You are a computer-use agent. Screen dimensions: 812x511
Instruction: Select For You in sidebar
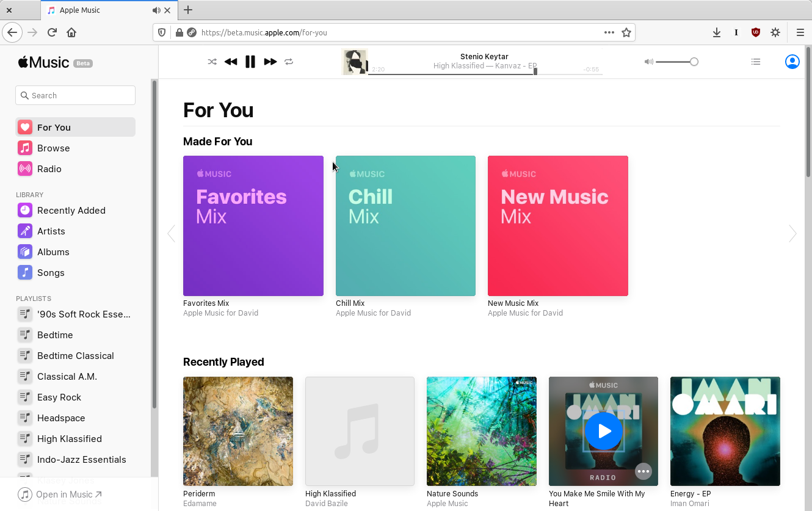click(x=75, y=127)
